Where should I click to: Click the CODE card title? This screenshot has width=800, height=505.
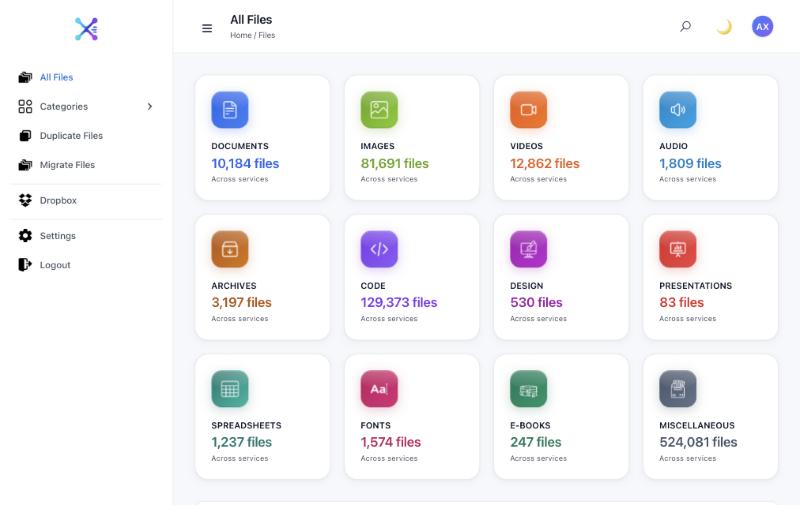[373, 286]
